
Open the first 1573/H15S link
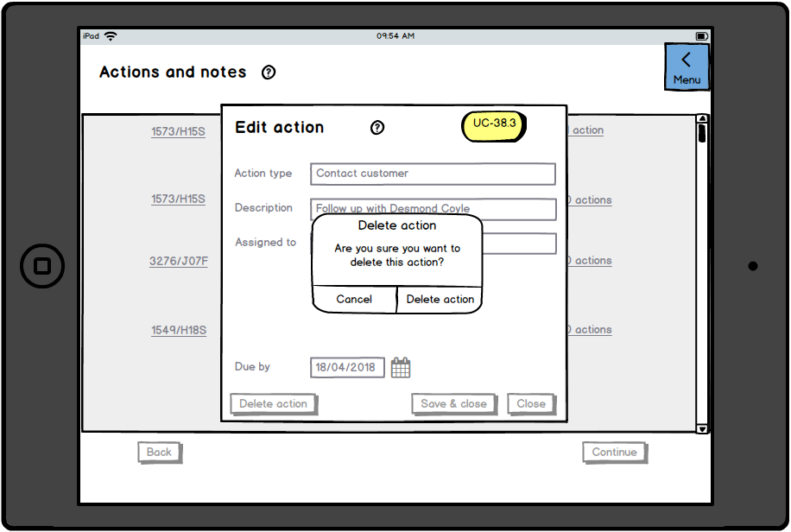tap(178, 132)
